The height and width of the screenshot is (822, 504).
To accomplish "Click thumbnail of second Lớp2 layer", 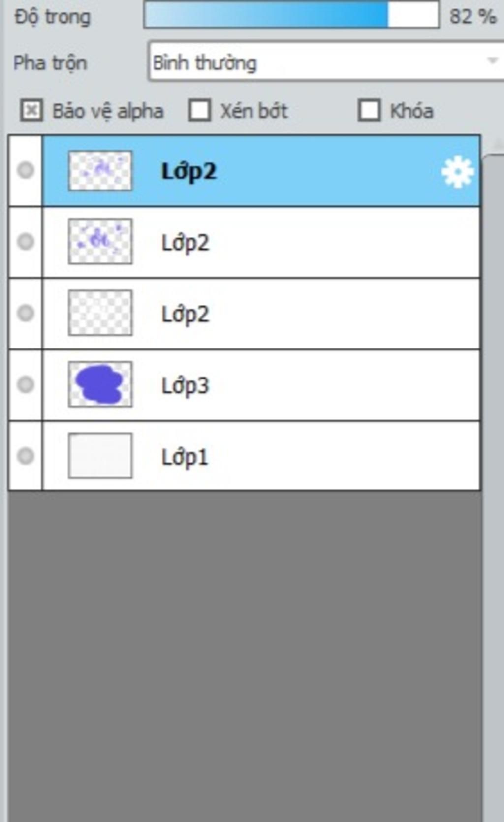I will (100, 242).
